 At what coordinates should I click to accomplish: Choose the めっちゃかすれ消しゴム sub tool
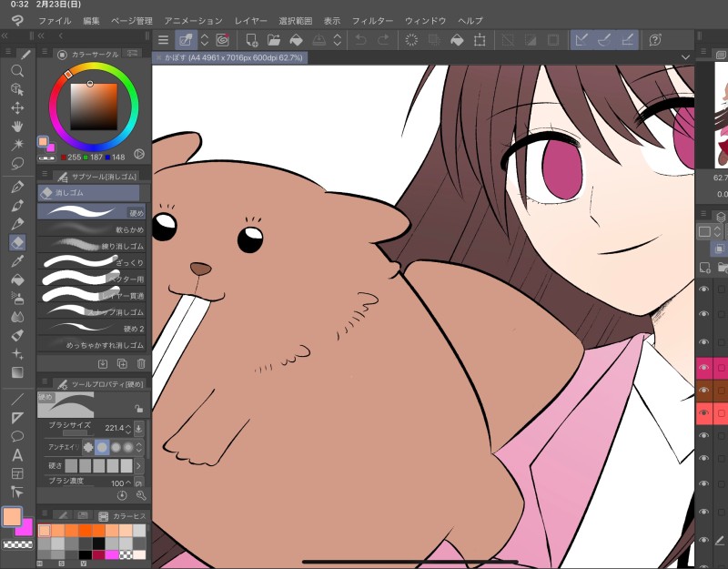92,345
